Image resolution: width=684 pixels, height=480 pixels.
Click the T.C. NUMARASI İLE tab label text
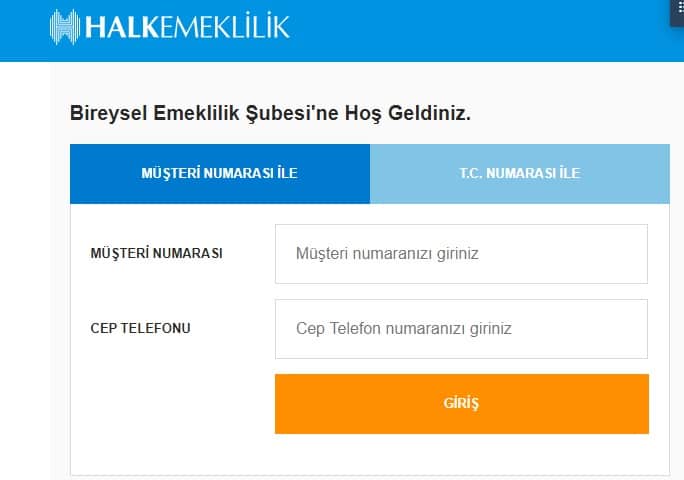coord(520,173)
